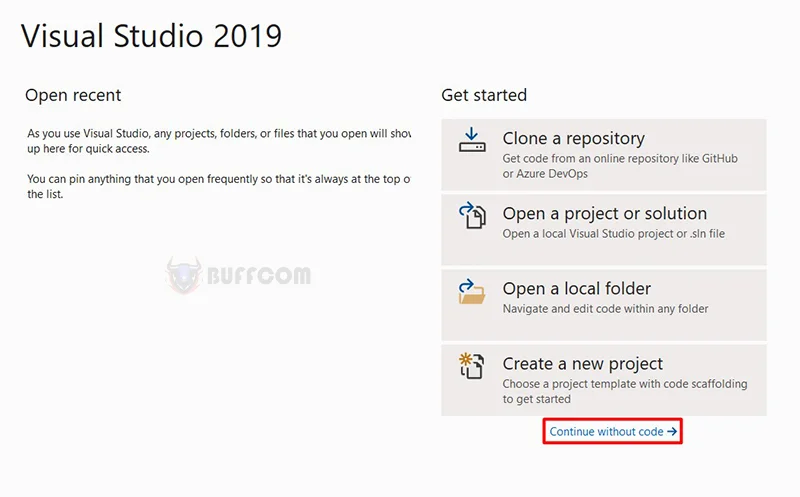Viewport: 800px width, 497px height.
Task: Select the Clone a repository heading
Action: click(573, 138)
